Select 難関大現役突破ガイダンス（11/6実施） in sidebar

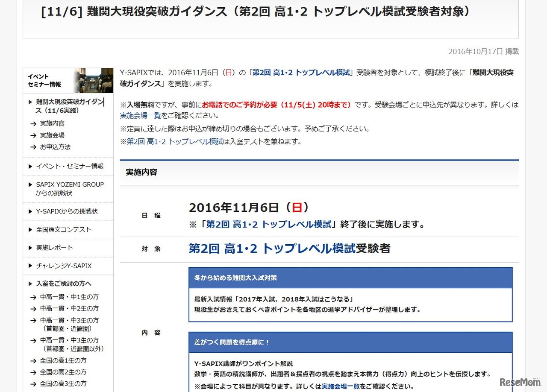click(x=68, y=105)
